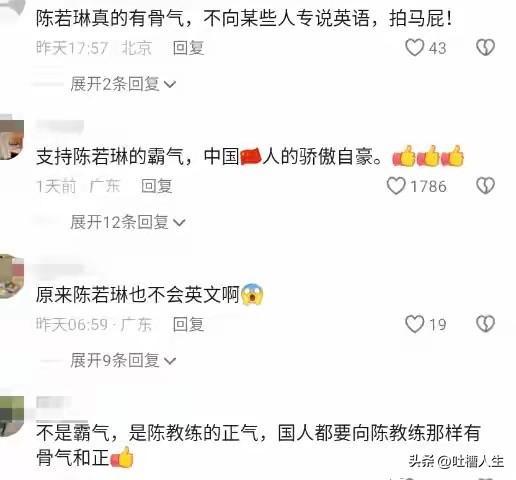Image resolution: width=516 pixels, height=480 pixels.
Task: Reply to the 1天前 广东 comment
Action: (157, 186)
